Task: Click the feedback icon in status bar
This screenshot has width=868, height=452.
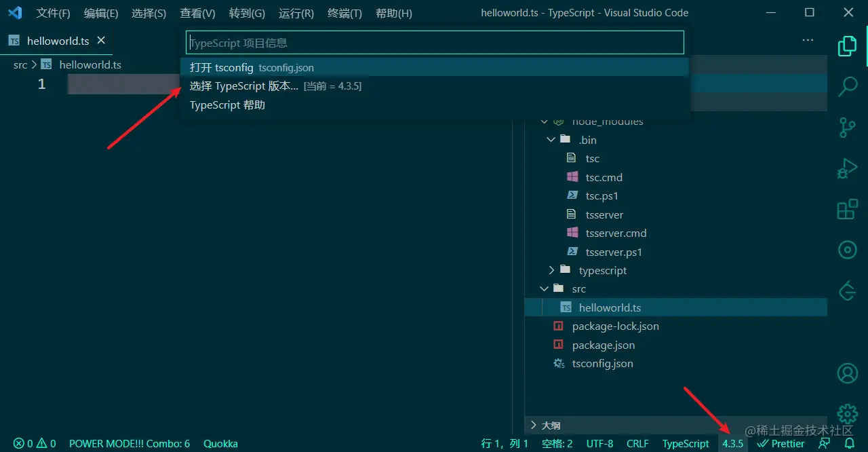Action: pos(824,443)
